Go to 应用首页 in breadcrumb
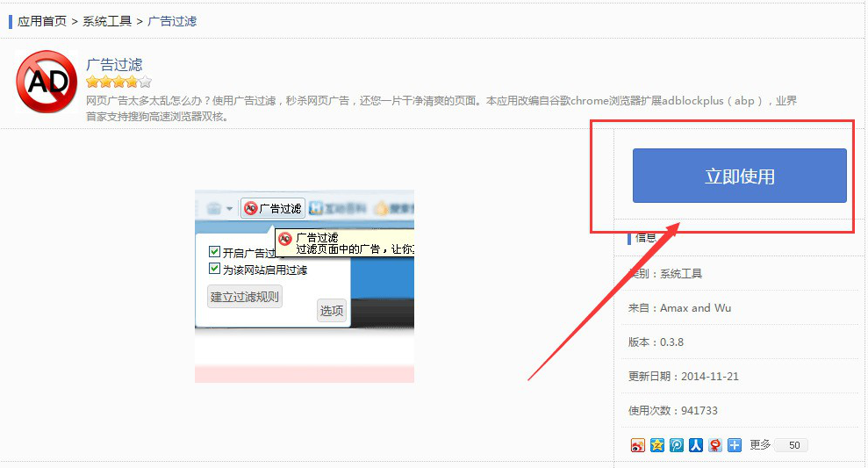Image resolution: width=868 pixels, height=468 pixels. click(42, 21)
